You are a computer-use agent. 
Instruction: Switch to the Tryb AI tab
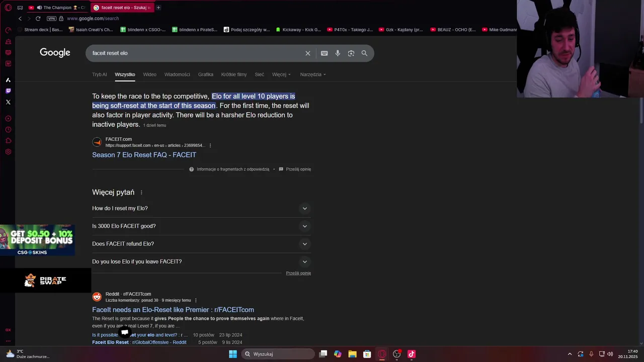point(99,74)
